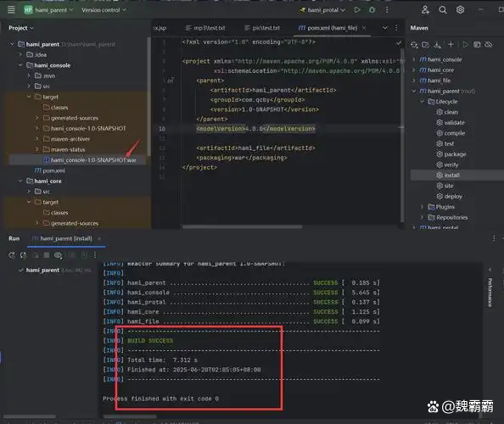Start debugging hami_protal
Screen dimensions: 504x424
pos(372,10)
